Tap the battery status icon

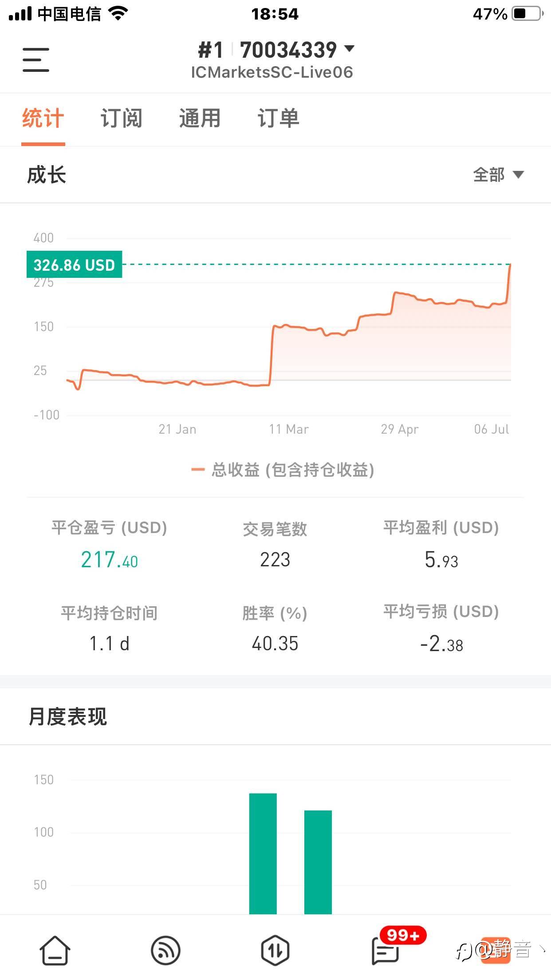527,14
